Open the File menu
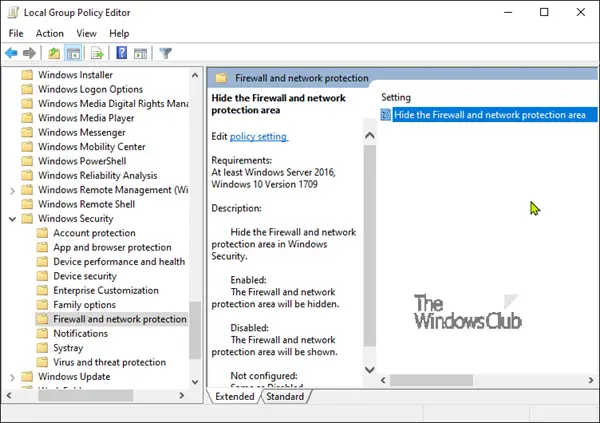This screenshot has height=423, width=600. 16,33
